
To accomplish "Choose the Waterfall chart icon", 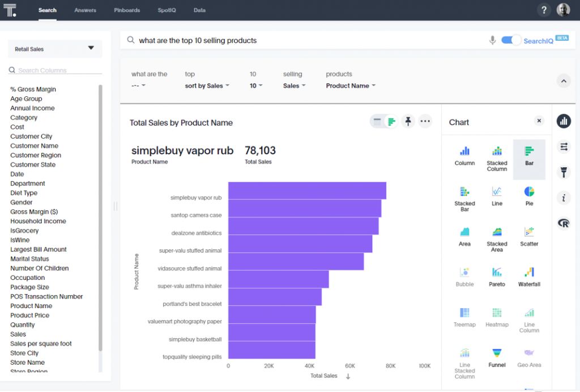I will coord(529,273).
